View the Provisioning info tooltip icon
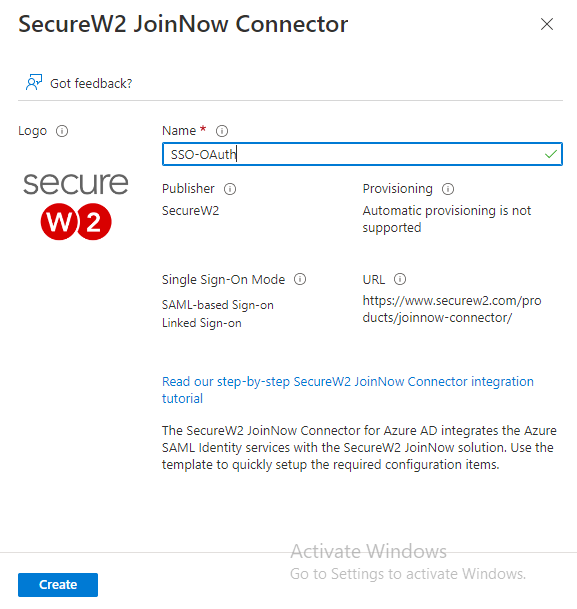This screenshot has height=609, width=577. 448,189
